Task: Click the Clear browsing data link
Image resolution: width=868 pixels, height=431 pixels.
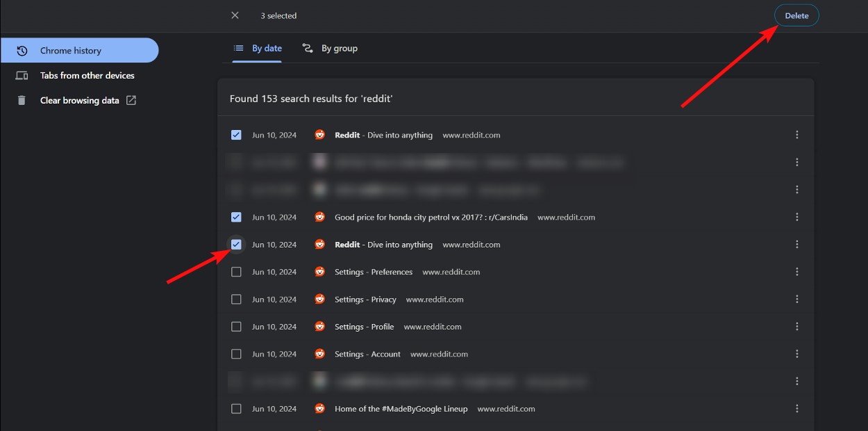Action: [79, 100]
